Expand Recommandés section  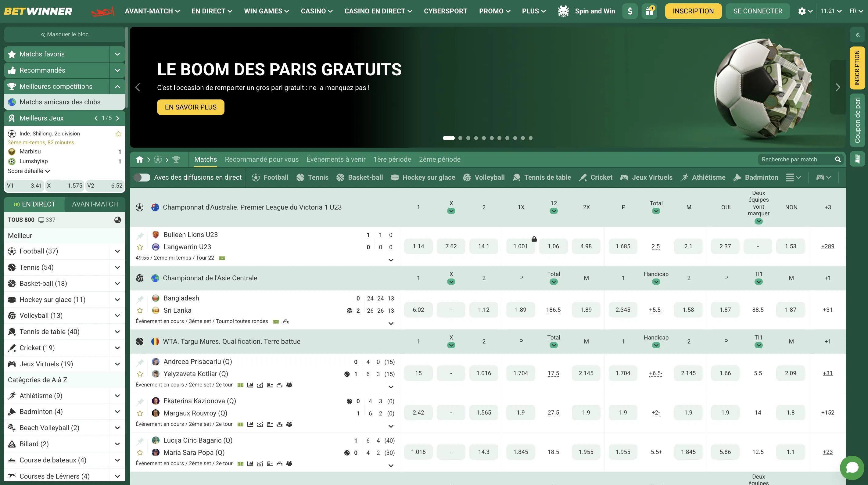[117, 70]
